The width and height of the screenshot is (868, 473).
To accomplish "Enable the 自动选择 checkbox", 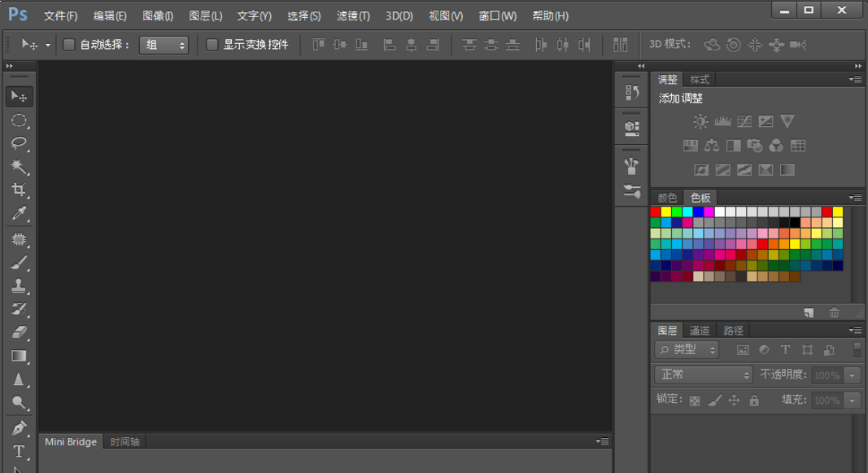I will click(x=68, y=45).
